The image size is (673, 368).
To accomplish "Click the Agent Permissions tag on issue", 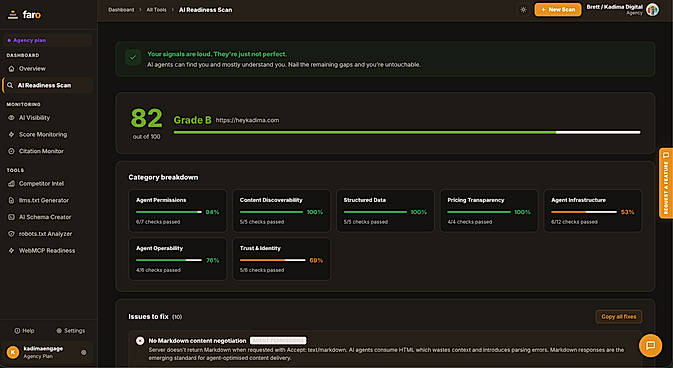I will pos(278,341).
